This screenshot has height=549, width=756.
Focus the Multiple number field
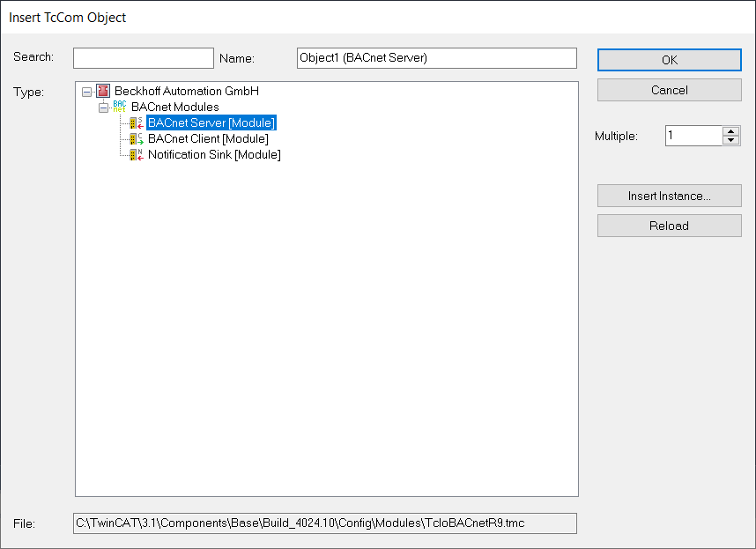point(693,136)
